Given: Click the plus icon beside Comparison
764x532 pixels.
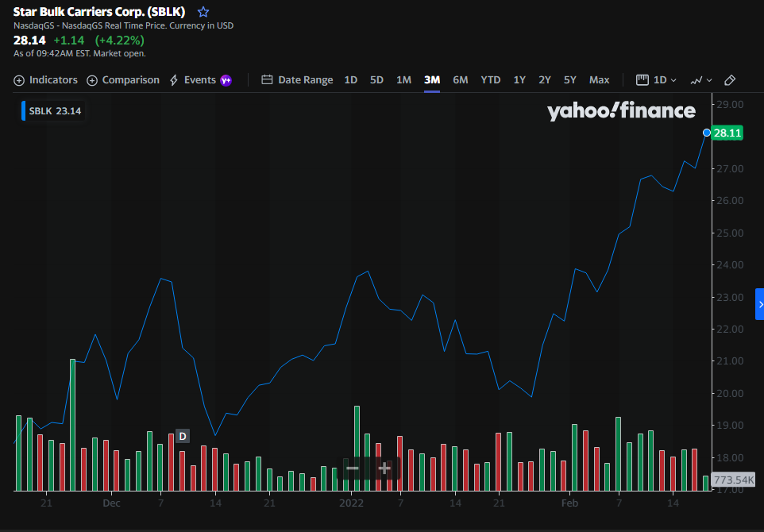Looking at the screenshot, I should [x=92, y=80].
